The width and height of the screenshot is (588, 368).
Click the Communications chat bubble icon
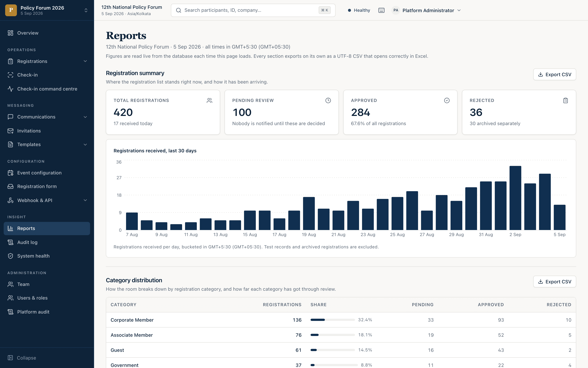coord(10,117)
